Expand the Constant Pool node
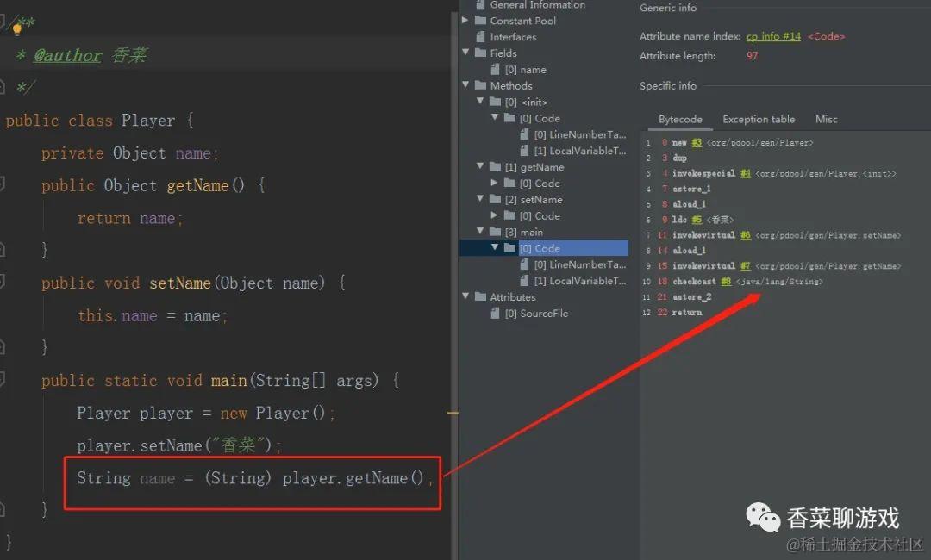Image resolution: width=931 pixels, height=560 pixels. (x=465, y=20)
